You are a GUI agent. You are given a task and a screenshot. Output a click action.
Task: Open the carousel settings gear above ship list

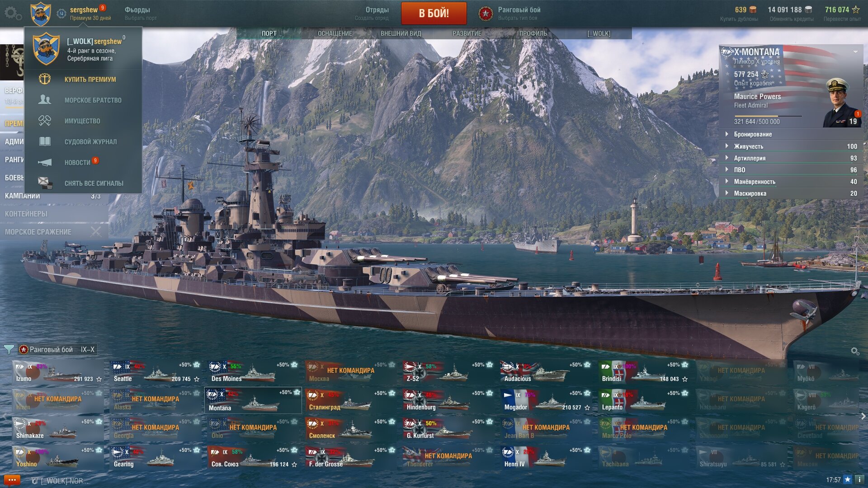(854, 351)
